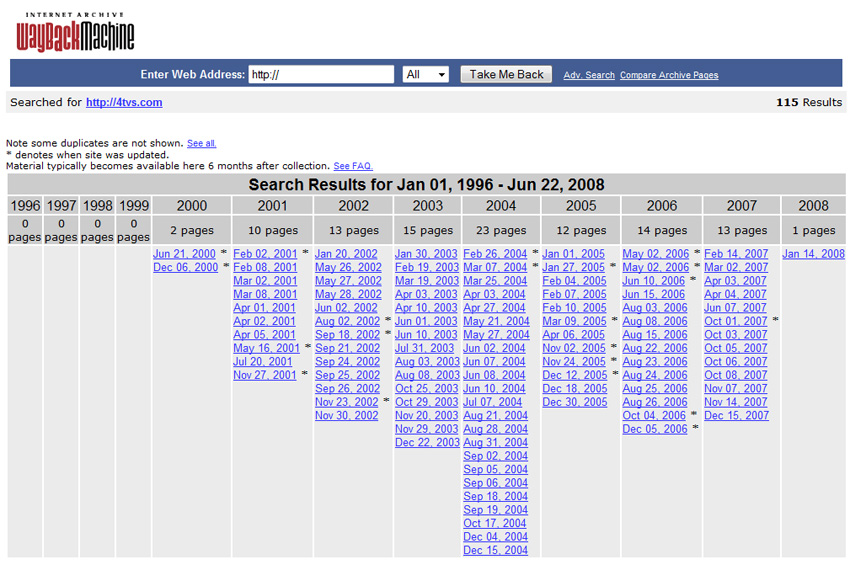The image size is (850, 565).
Task: Open the Aug 03, 2006 snapshot
Action: coord(655,308)
